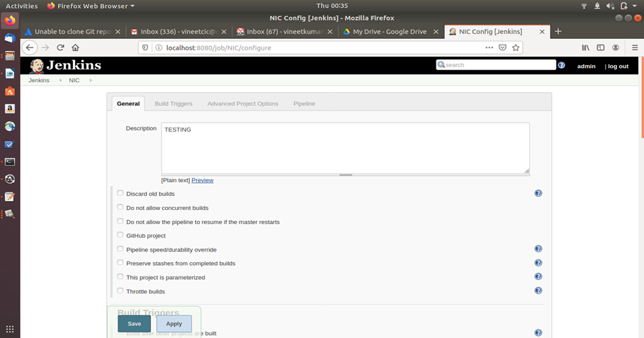This screenshot has width=644, height=338.
Task: Check Do not allow pipeline to resume
Action: click(x=120, y=221)
